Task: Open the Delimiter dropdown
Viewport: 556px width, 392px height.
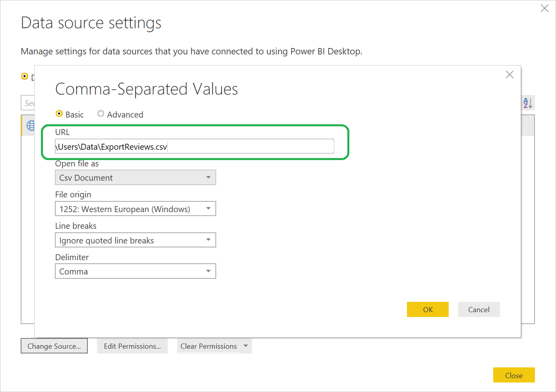Action: [208, 271]
